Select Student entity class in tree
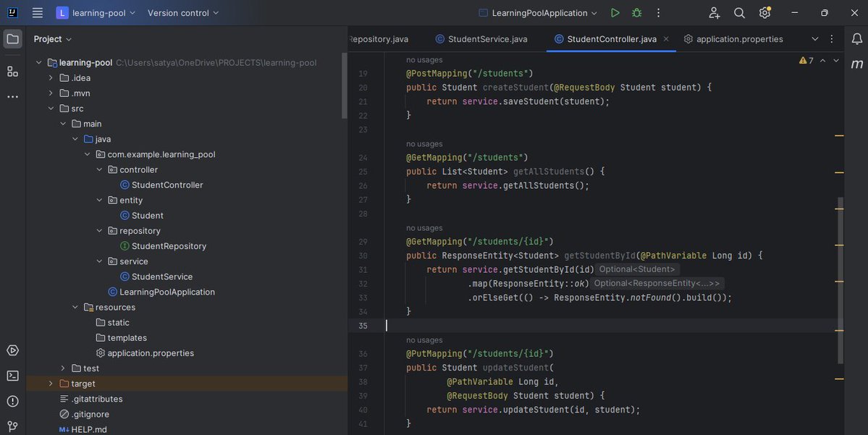This screenshot has height=435, width=868. 142,215
